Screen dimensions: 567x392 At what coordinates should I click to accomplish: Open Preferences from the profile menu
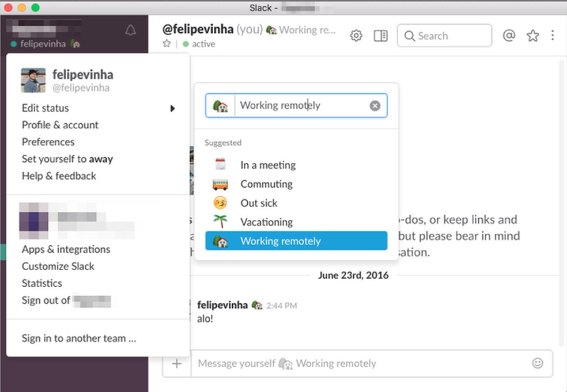48,142
